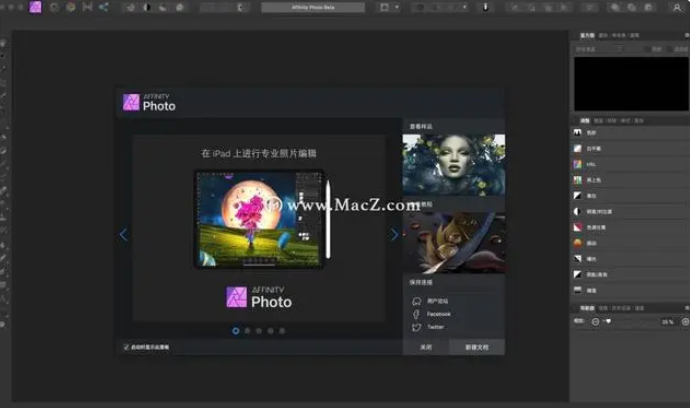Screen dimensions: 690x408
Task: Switch to the Photo persona icon
Action: point(35,7)
